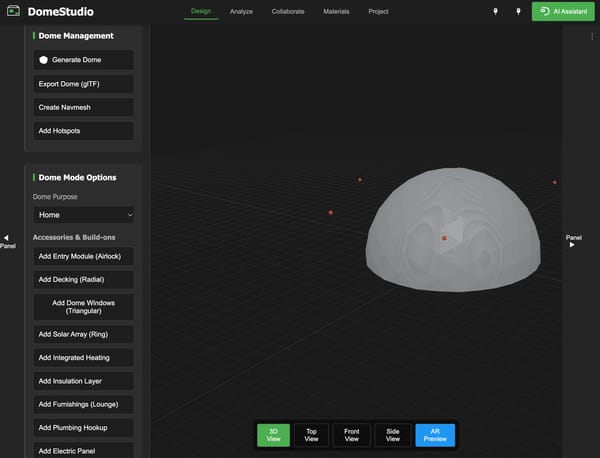The height and width of the screenshot is (458, 600).
Task: Open the Dome Purpose dropdown showing Home
Action: pyautogui.click(x=83, y=215)
